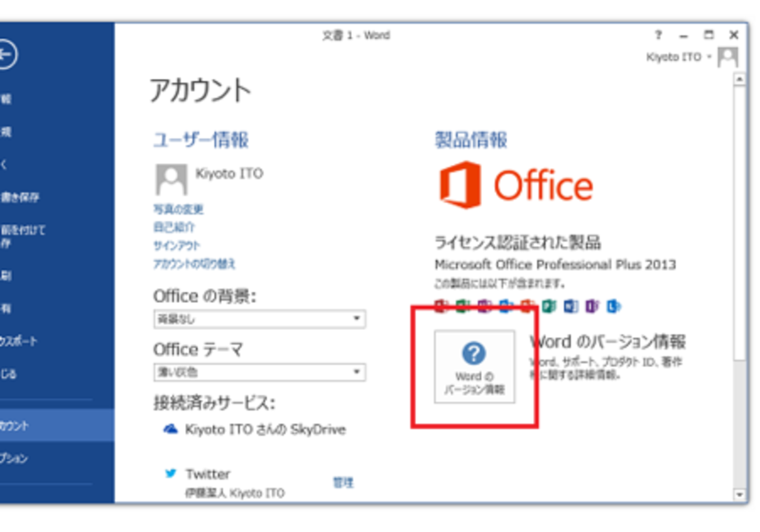Click the サインアウト link
760x532 pixels.
(x=177, y=246)
